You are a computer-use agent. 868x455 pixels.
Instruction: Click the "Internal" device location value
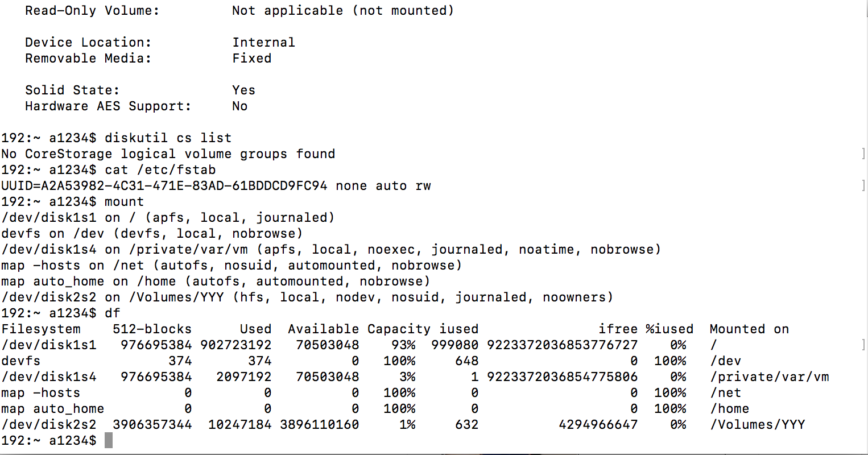263,43
